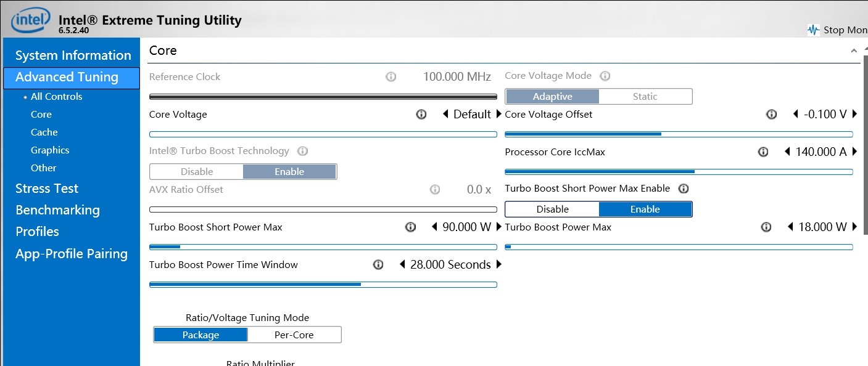Decrease Processor Core IccMax value
The image size is (868, 366).
tap(787, 152)
